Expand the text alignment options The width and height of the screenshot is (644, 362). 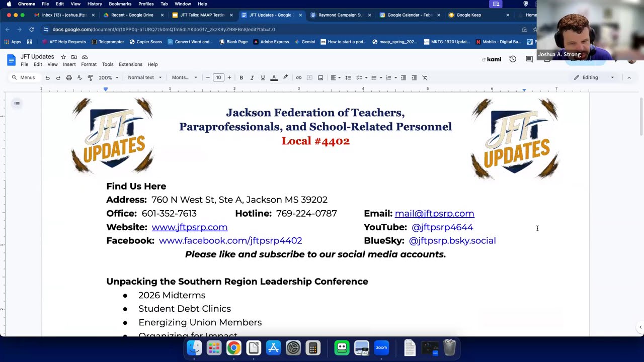point(335,77)
